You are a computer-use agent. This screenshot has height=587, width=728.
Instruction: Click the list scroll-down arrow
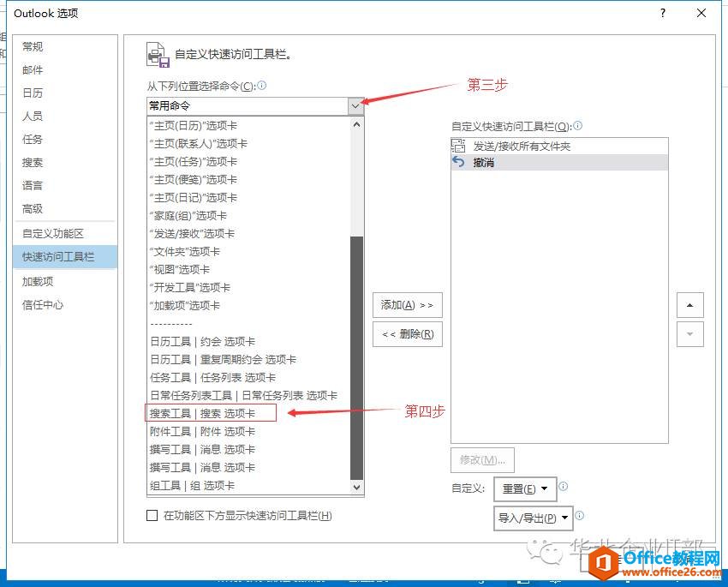[356, 487]
